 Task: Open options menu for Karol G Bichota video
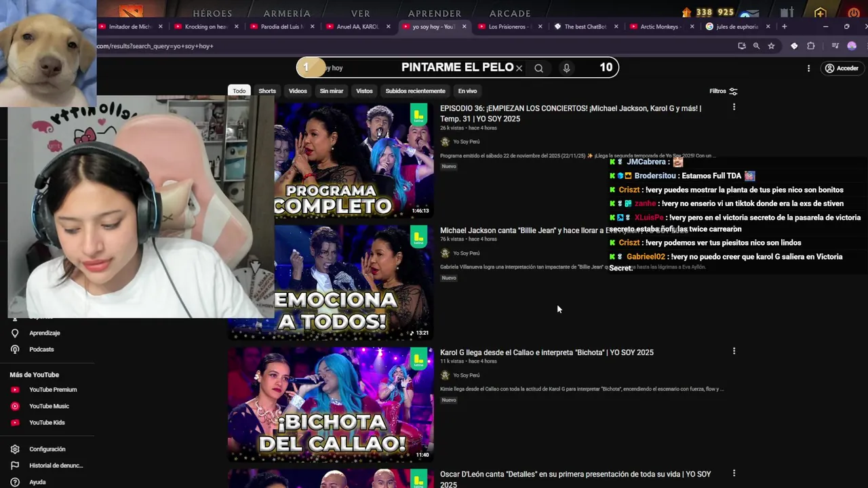[x=734, y=351]
